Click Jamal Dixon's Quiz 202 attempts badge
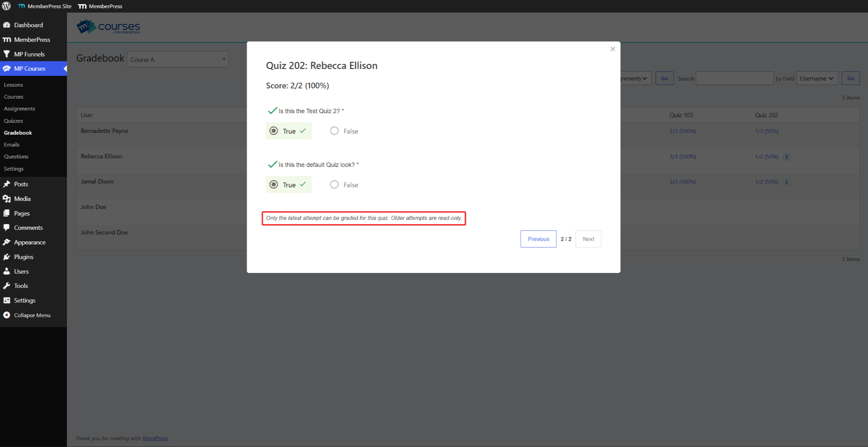 tap(786, 182)
